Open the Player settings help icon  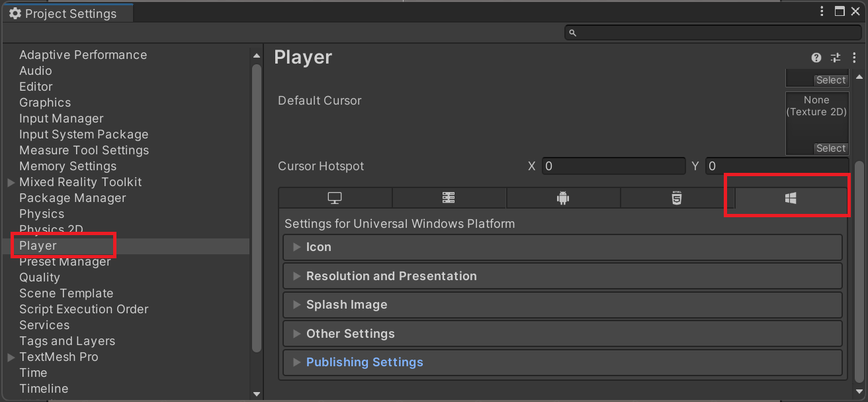[x=816, y=58]
